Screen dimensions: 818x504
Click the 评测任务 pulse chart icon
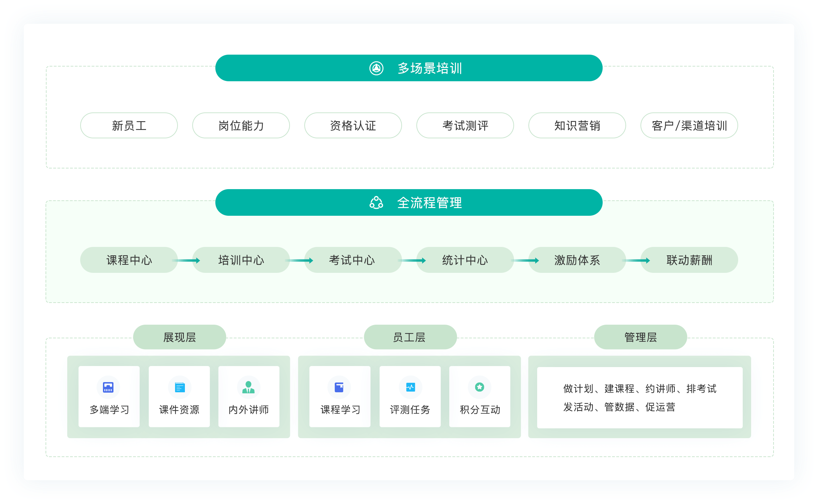(410, 387)
